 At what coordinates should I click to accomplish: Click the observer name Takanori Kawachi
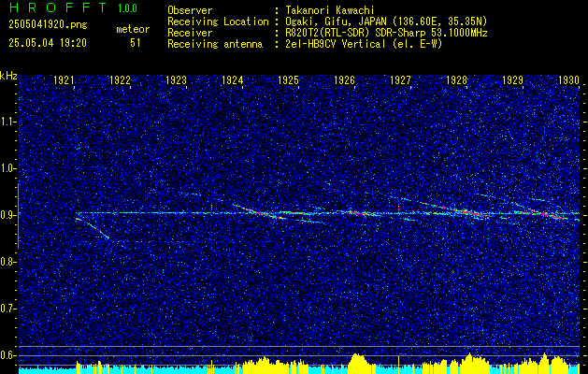click(330, 10)
